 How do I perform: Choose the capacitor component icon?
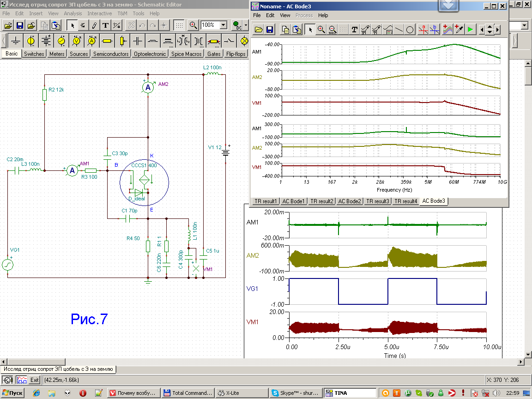[137, 41]
